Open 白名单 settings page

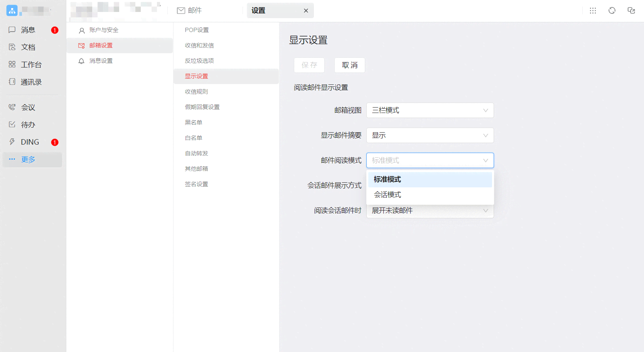coord(226,138)
